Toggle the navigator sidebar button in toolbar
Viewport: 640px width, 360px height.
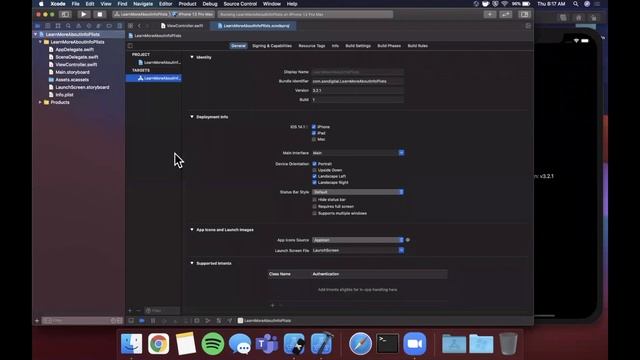tap(65, 14)
